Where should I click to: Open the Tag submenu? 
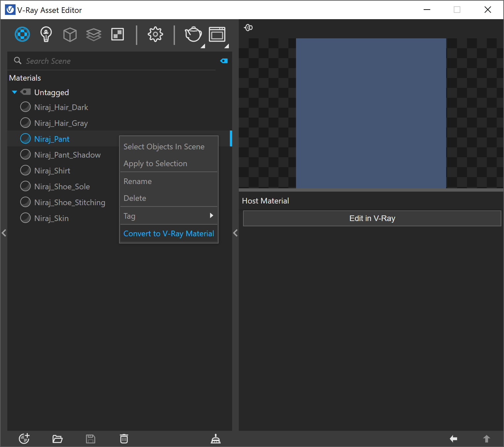(169, 216)
